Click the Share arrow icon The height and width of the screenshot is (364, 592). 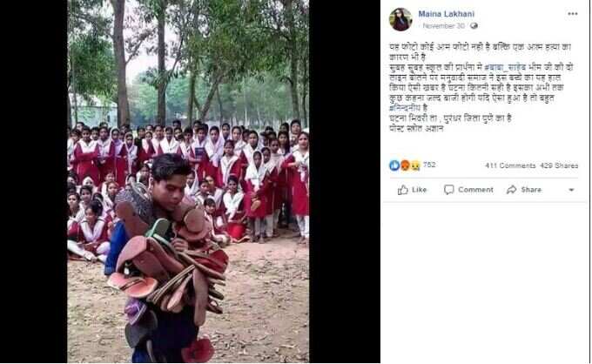point(512,190)
